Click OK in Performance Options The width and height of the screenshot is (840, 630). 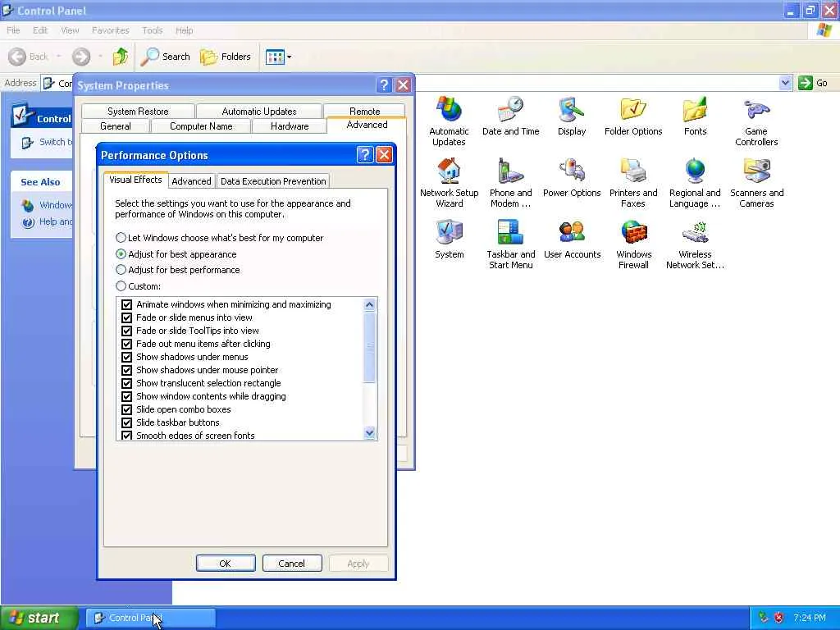click(225, 563)
